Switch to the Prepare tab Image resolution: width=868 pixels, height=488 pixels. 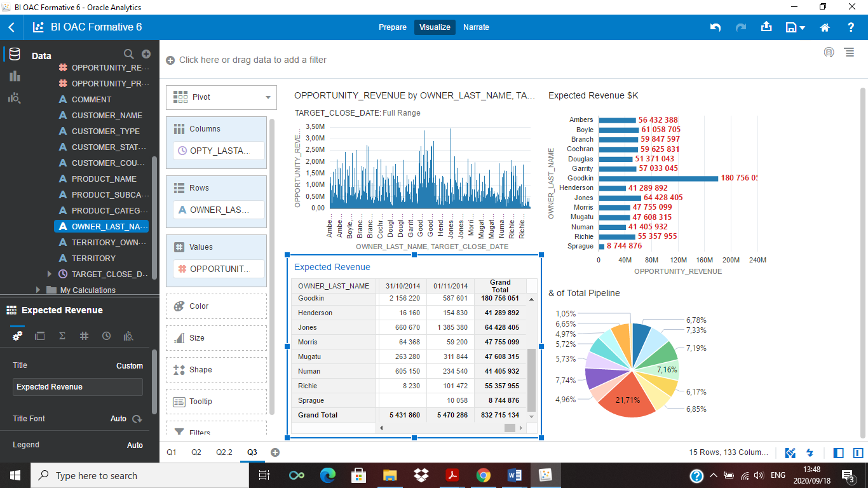click(392, 27)
